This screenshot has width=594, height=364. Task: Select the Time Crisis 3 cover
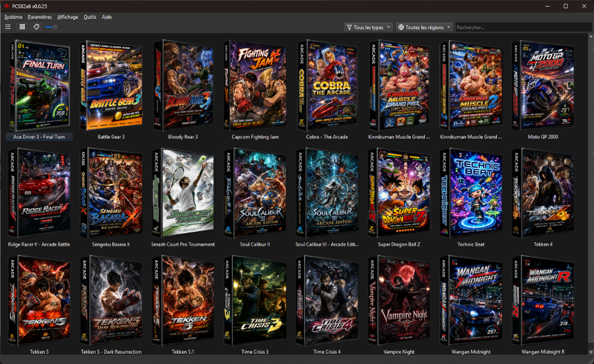coord(255,300)
